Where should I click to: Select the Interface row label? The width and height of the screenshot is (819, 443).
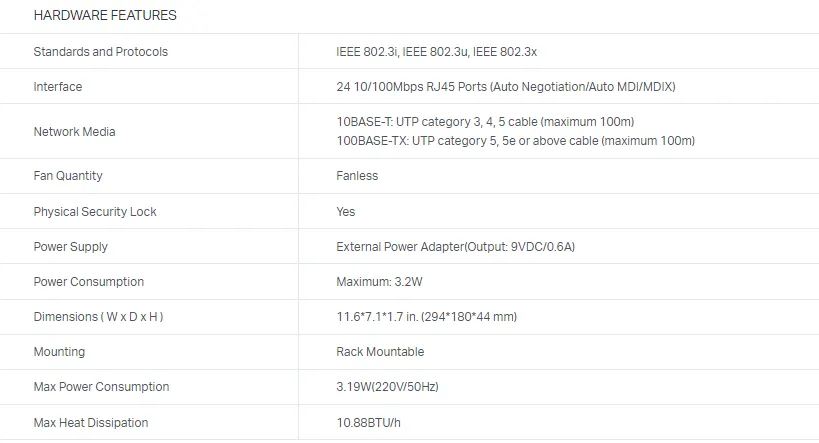coord(58,87)
